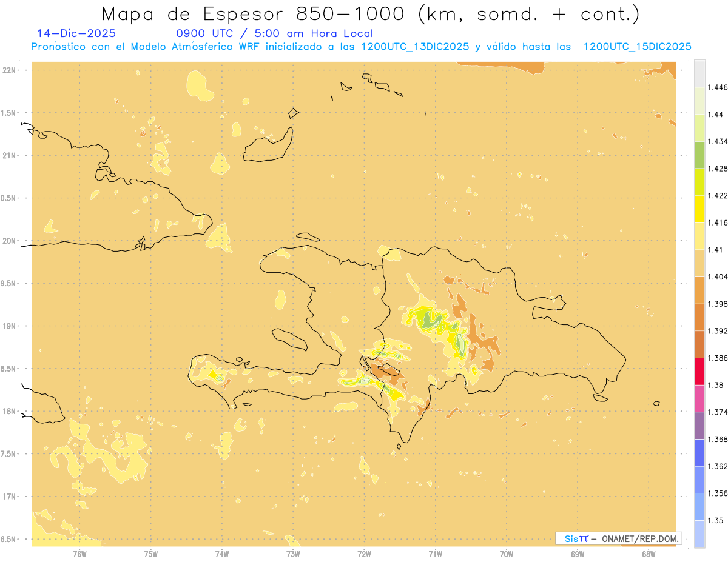Pick the blue swatch between 1.362 and 1.368

point(699,453)
